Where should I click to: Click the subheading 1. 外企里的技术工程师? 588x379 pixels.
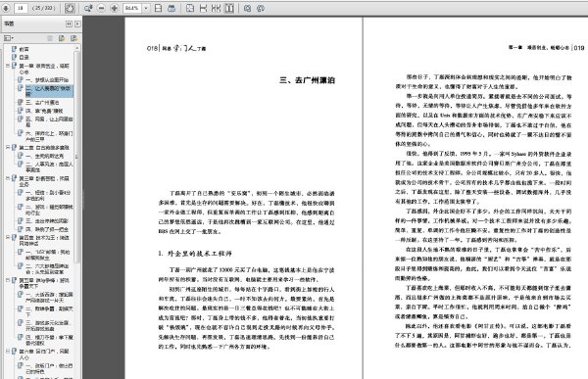click(x=195, y=254)
